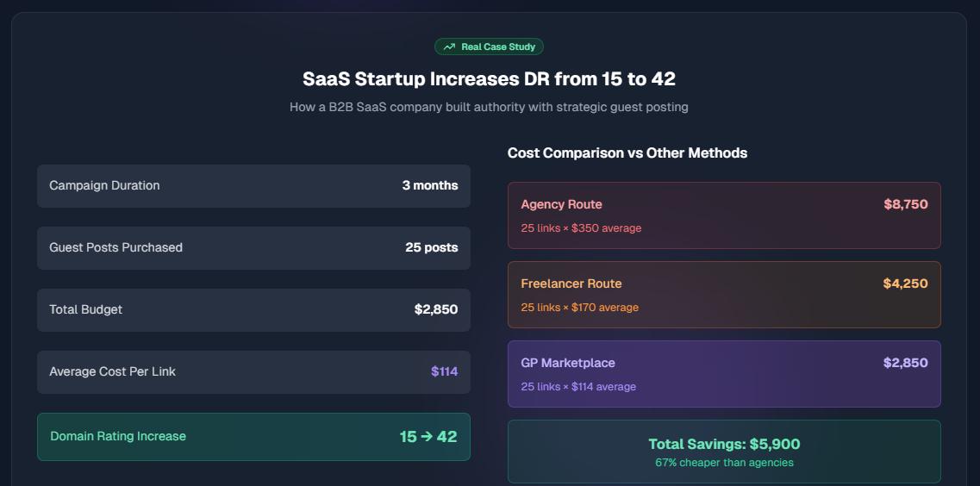The height and width of the screenshot is (486, 980).
Task: Click the Domain Rating Increase card
Action: pyautogui.click(x=253, y=437)
